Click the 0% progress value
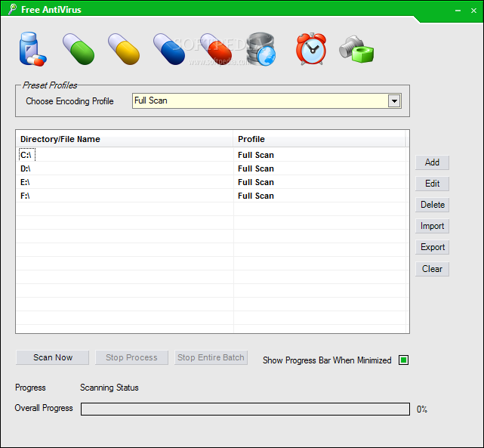 pos(422,409)
